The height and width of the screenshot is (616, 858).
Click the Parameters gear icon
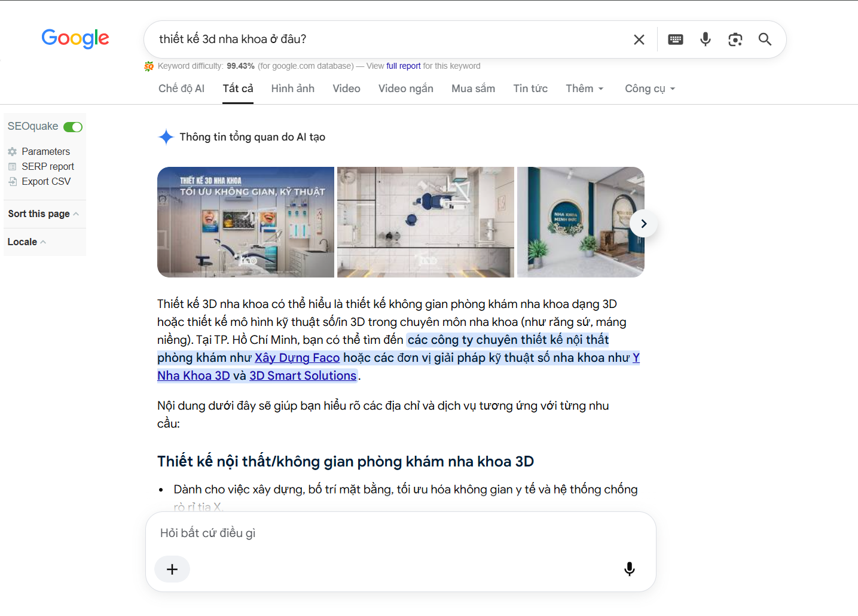(x=13, y=152)
